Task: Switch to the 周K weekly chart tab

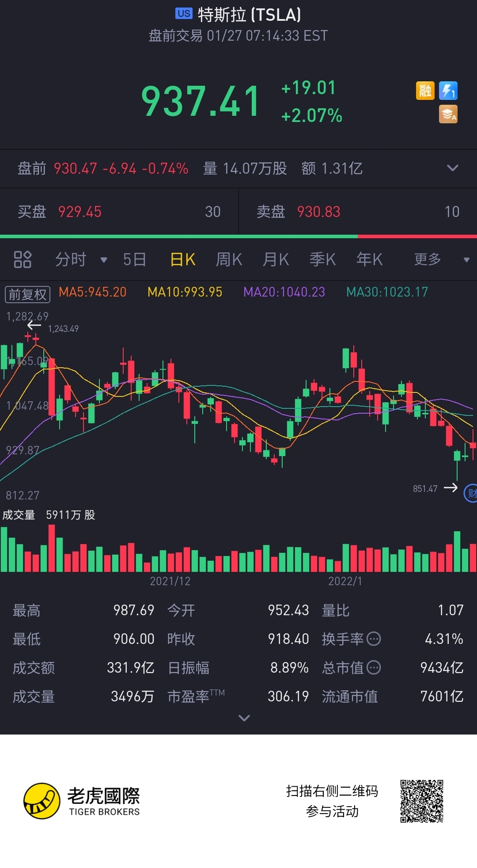Action: (229, 259)
